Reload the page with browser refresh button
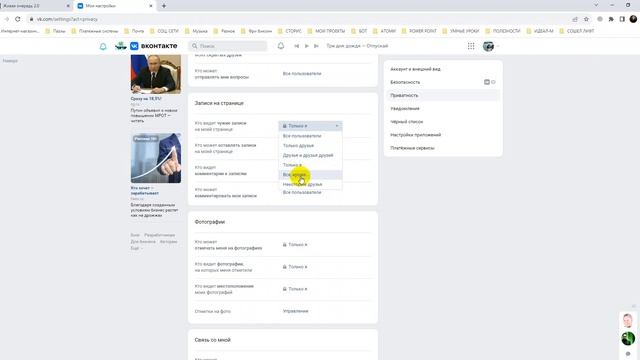This screenshot has height=360, width=640. click(18, 19)
